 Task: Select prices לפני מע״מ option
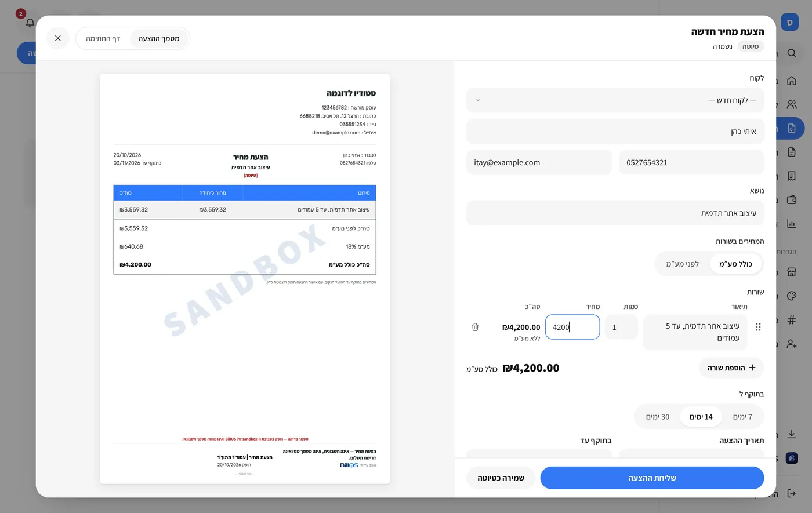683,264
